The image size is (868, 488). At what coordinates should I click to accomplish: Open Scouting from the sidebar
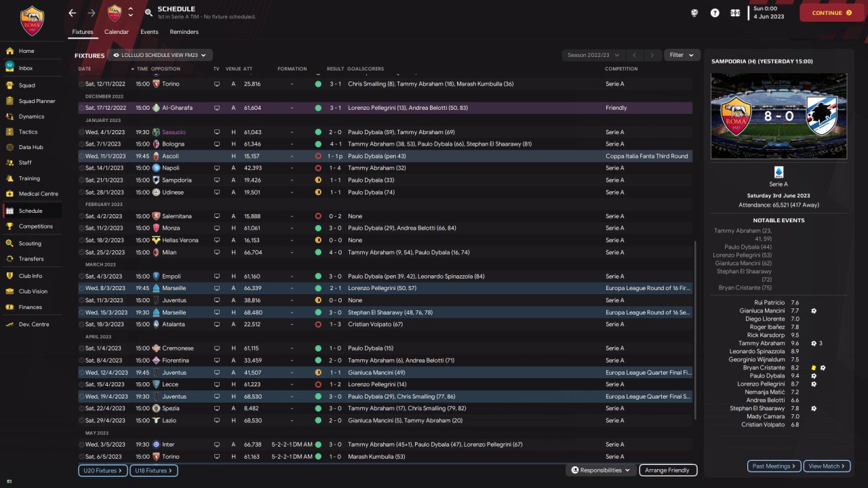pyautogui.click(x=31, y=243)
